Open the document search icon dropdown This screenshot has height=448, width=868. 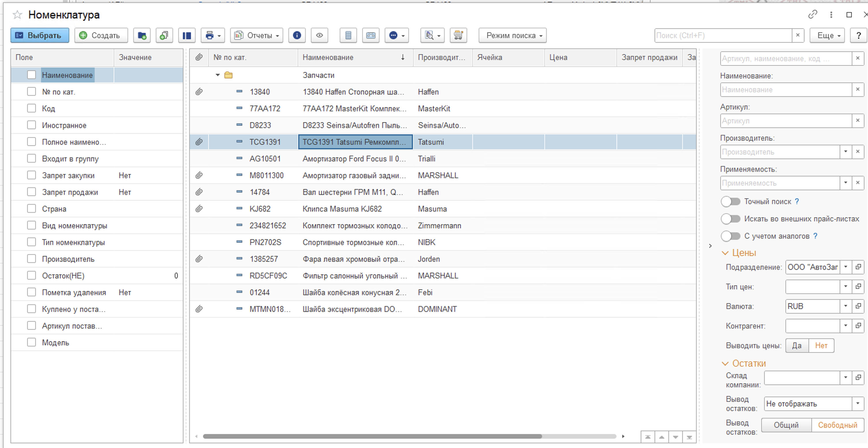coord(432,35)
